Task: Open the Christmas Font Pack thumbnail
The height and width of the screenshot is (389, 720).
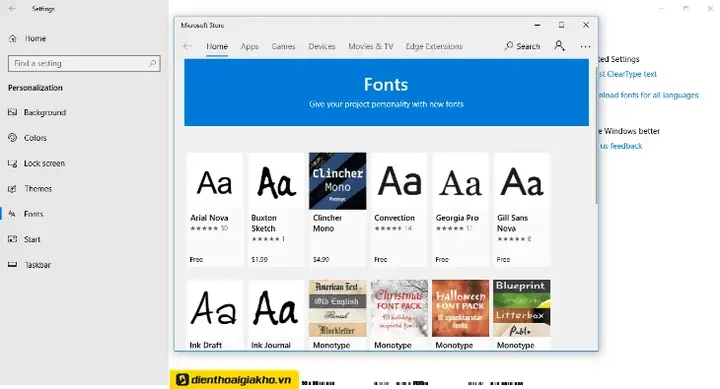Action: click(x=399, y=309)
